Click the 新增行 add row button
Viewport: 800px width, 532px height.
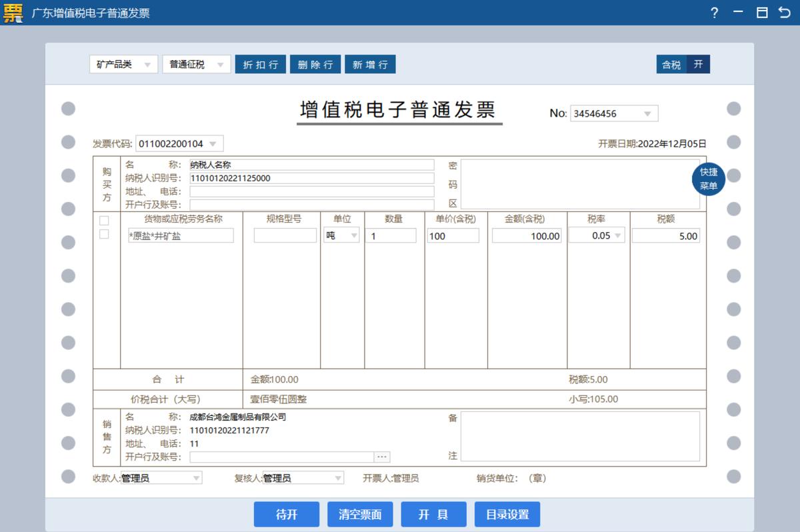point(370,64)
